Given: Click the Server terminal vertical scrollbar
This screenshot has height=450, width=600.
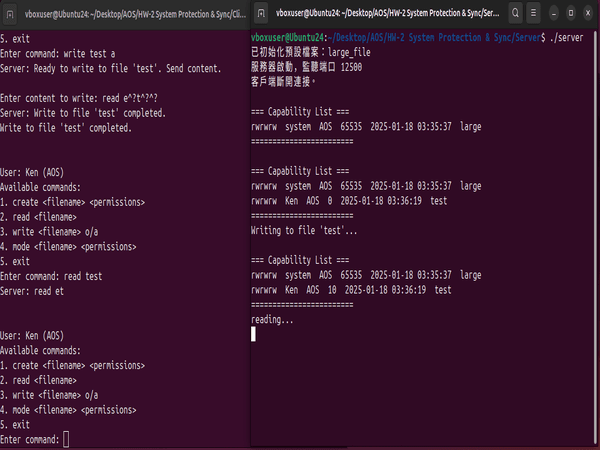Looking at the screenshot, I should 595,237.
